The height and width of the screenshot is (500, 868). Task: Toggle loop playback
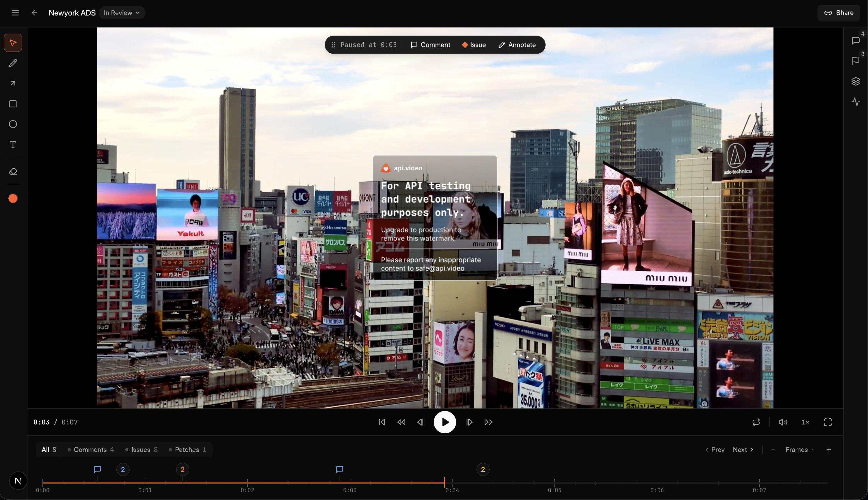click(756, 422)
